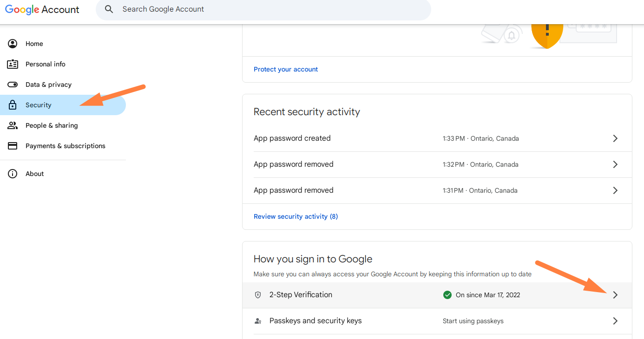Click the Security lock icon
644x339 pixels.
13,105
